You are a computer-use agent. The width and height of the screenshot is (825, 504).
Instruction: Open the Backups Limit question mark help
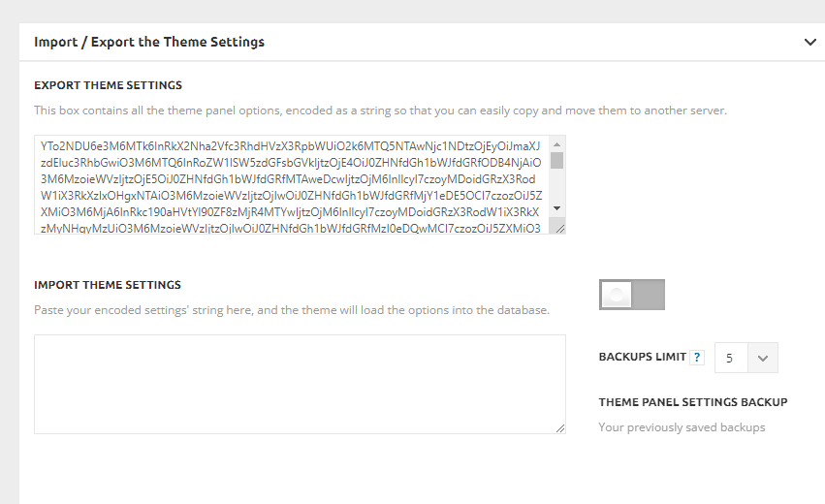tap(697, 358)
